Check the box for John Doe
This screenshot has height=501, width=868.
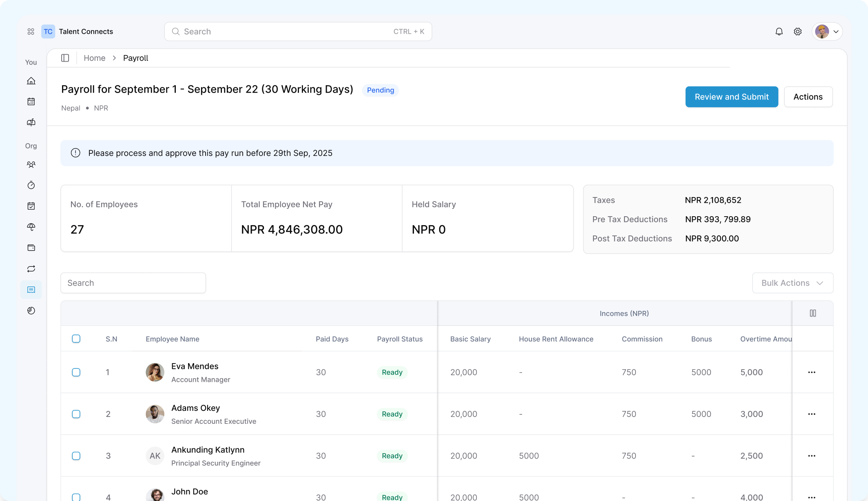76,497
